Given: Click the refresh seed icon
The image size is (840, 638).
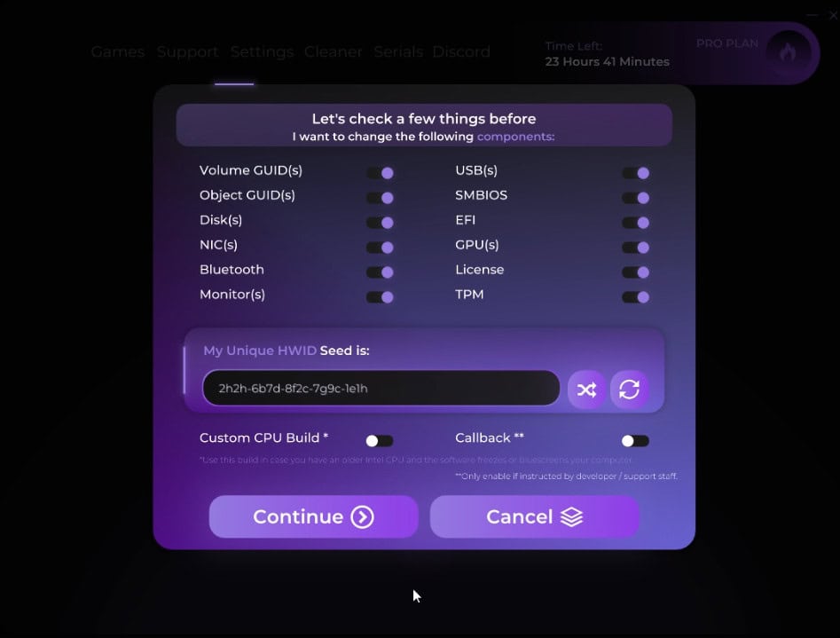Looking at the screenshot, I should (630, 390).
